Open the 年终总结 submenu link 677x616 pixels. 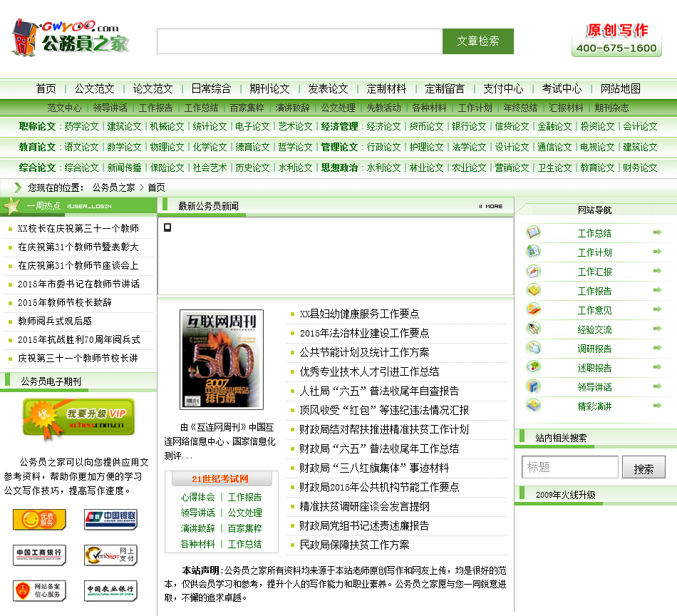pyautogui.click(x=520, y=108)
